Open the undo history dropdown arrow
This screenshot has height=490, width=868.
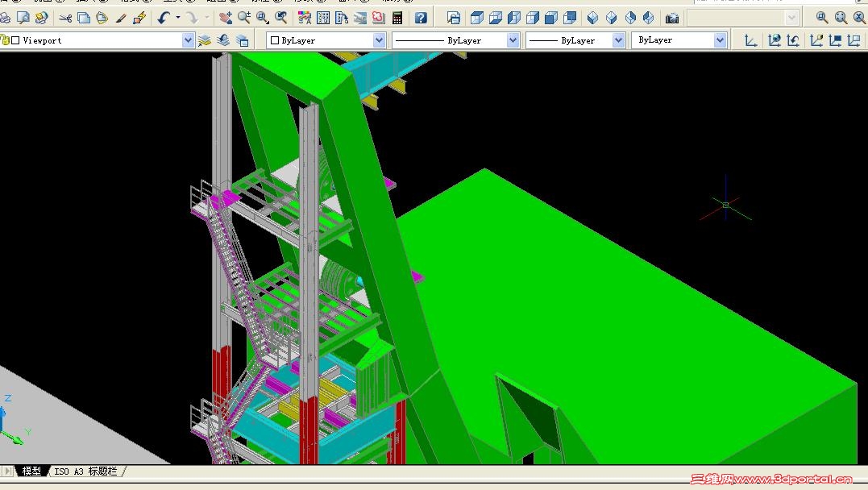pos(177,19)
